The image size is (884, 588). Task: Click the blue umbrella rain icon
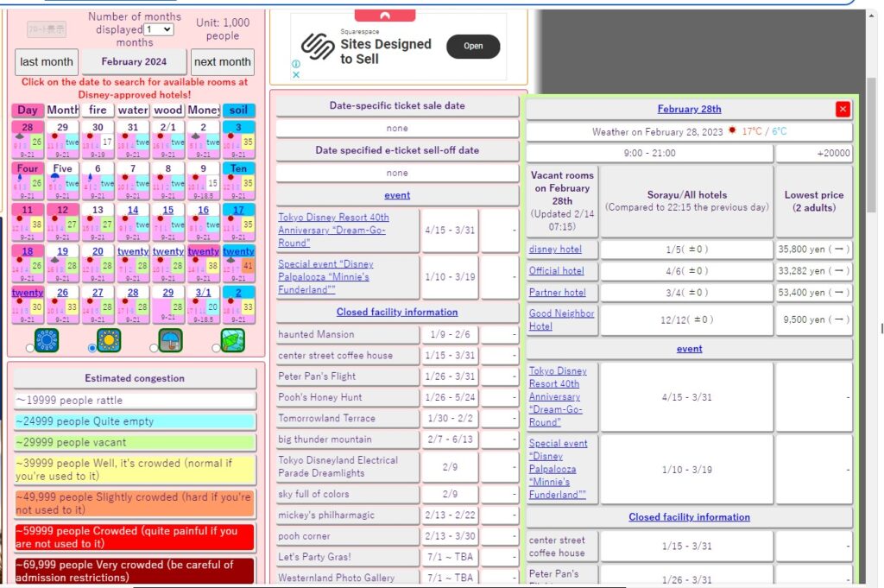click(170, 340)
